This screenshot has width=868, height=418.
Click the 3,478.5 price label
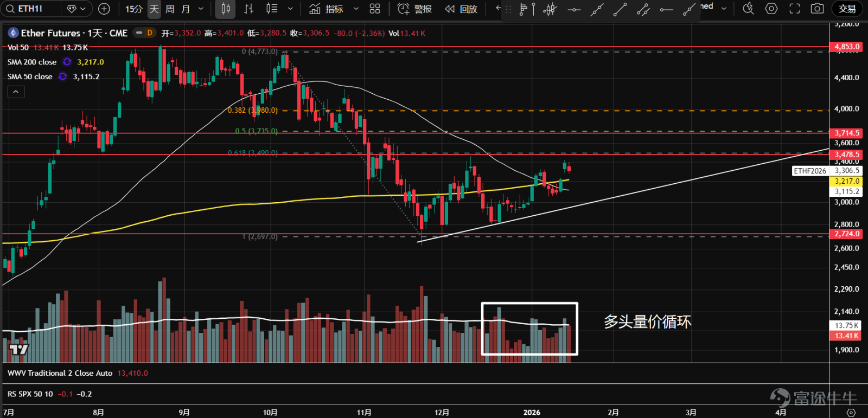pyautogui.click(x=846, y=155)
